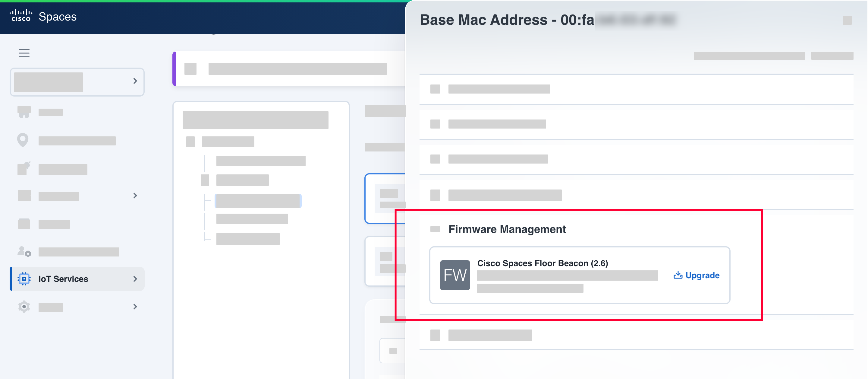This screenshot has width=868, height=379.
Task: Click the Spaces product title
Action: coord(58,17)
